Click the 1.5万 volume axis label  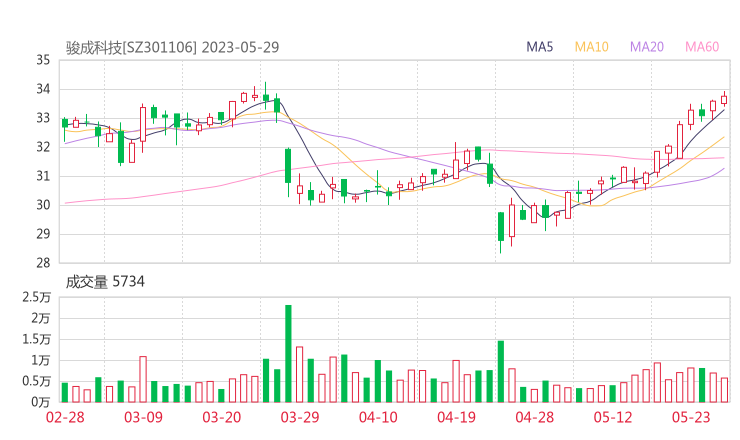pos(36,339)
